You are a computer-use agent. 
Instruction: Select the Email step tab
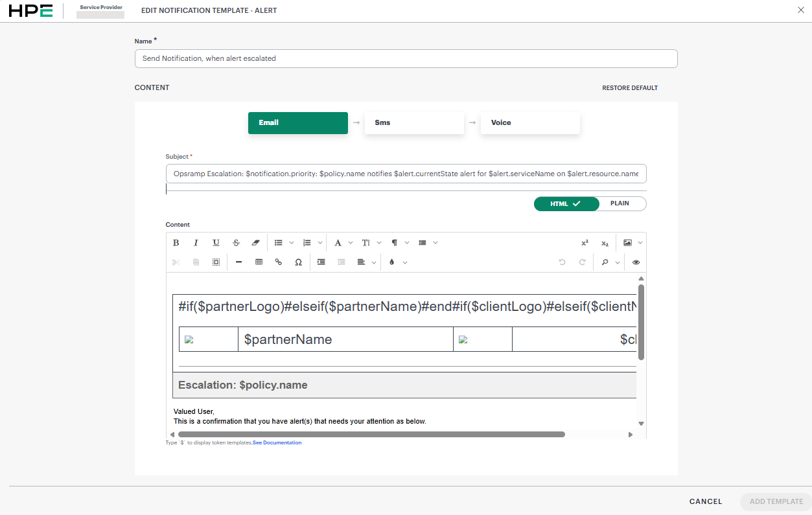(298, 123)
